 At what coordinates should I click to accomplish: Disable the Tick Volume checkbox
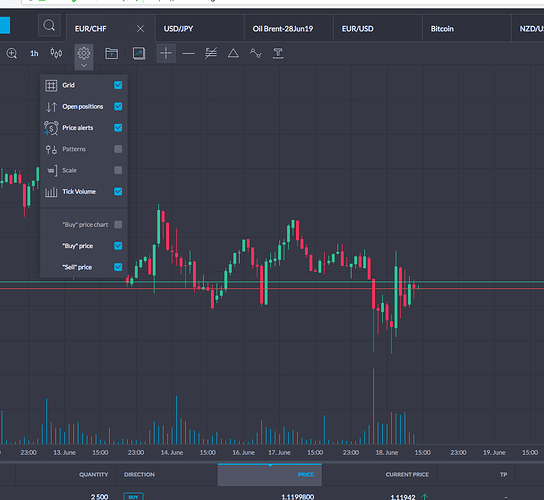click(118, 192)
